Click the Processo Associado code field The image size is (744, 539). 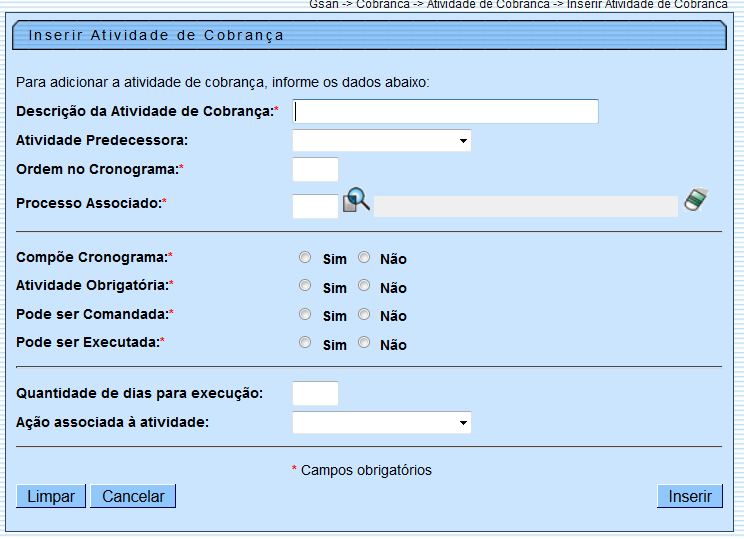pyautogui.click(x=315, y=206)
